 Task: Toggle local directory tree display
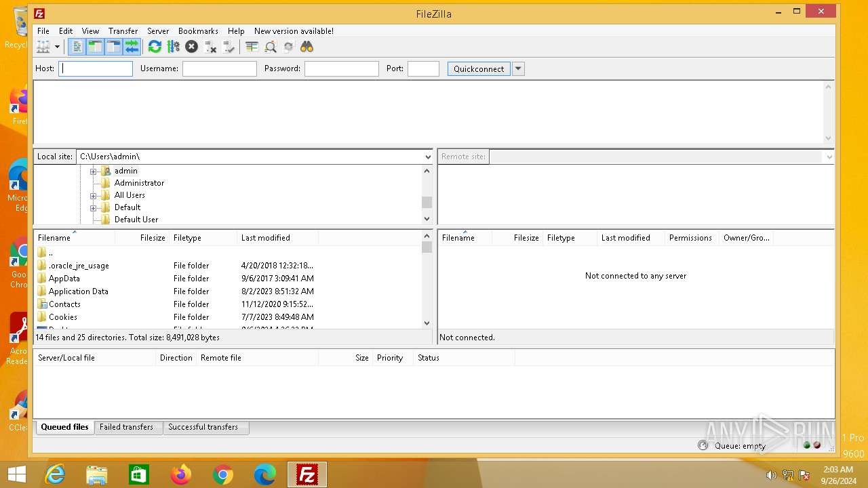click(95, 47)
